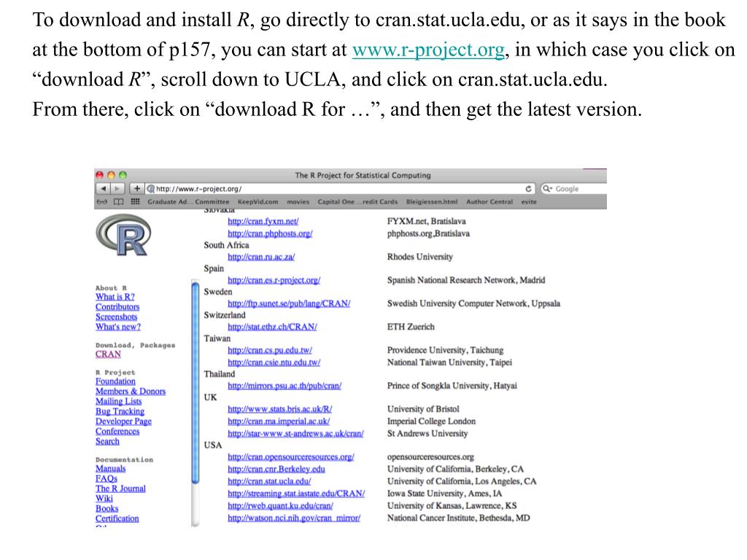Click the Safari forward arrow button
This screenshot has height=560, width=747.
click(117, 189)
